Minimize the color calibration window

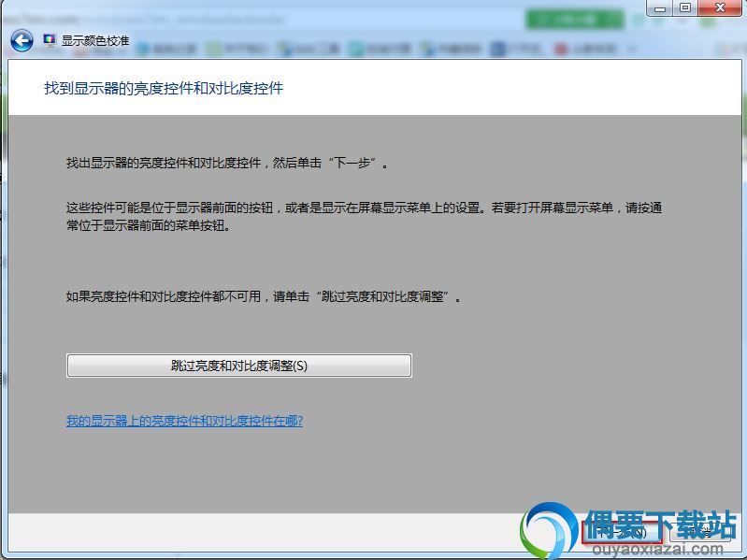click(659, 7)
